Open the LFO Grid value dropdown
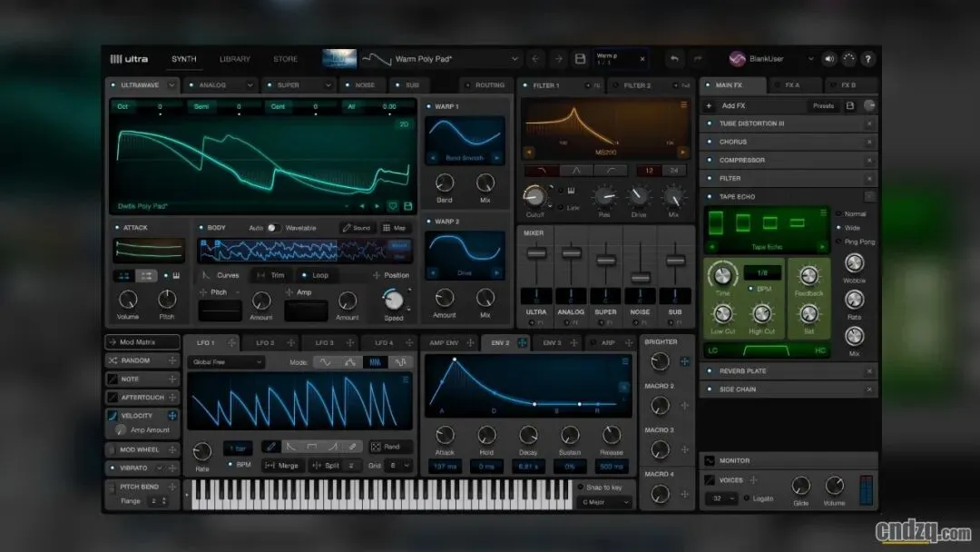Image resolution: width=980 pixels, height=552 pixels. (x=399, y=465)
